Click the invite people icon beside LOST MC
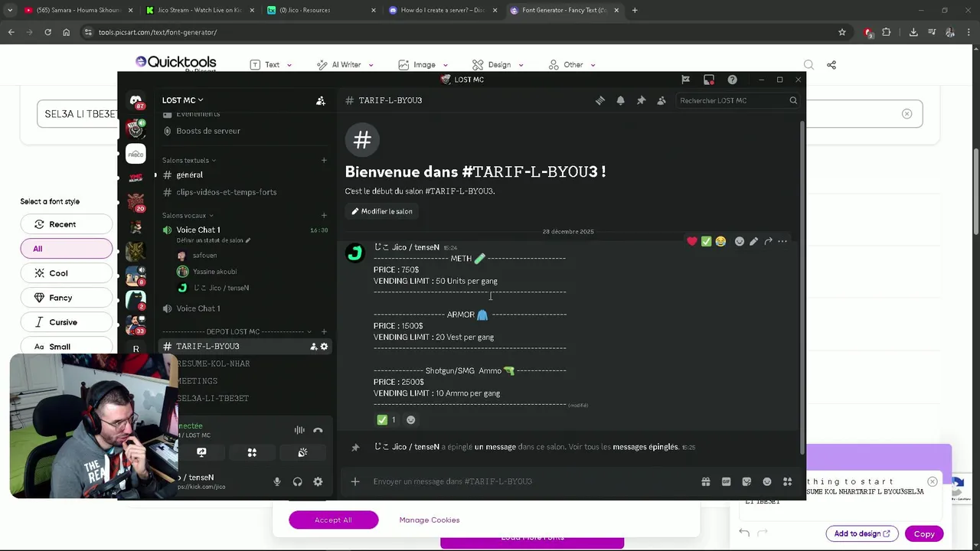Viewport: 980px width, 551px height. (321, 100)
